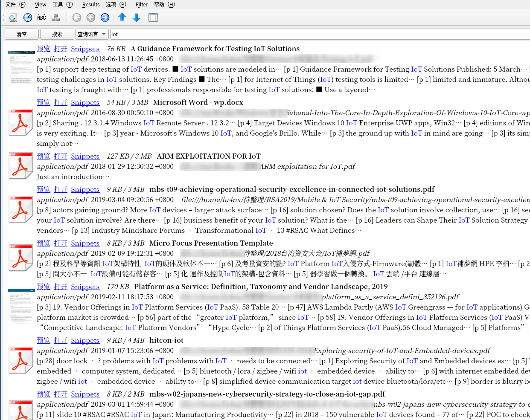Viewport: 530px width, 420px height.
Task: Click file path 'ARM exploitation for IoT.pdf'
Action: coord(308,166)
